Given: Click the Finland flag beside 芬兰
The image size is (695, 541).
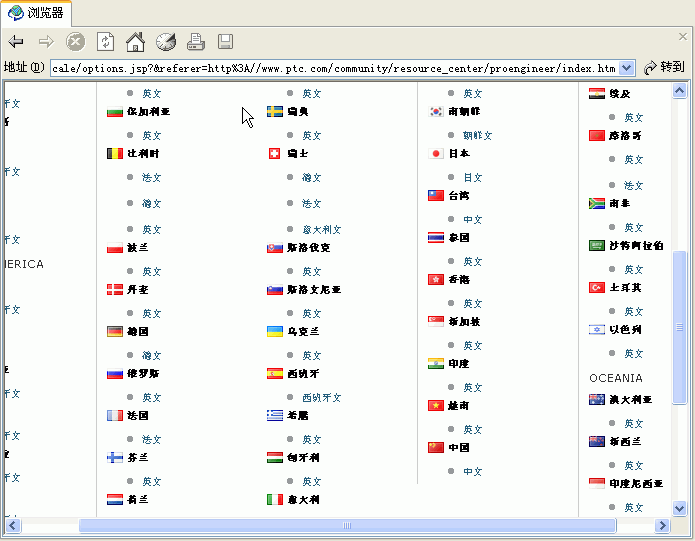Looking at the screenshot, I should [x=115, y=458].
